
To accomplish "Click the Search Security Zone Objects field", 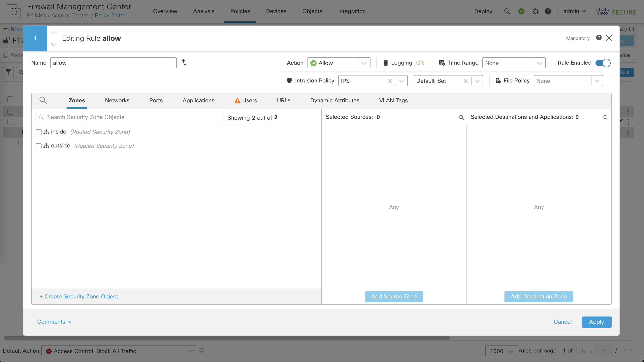I will (130, 117).
